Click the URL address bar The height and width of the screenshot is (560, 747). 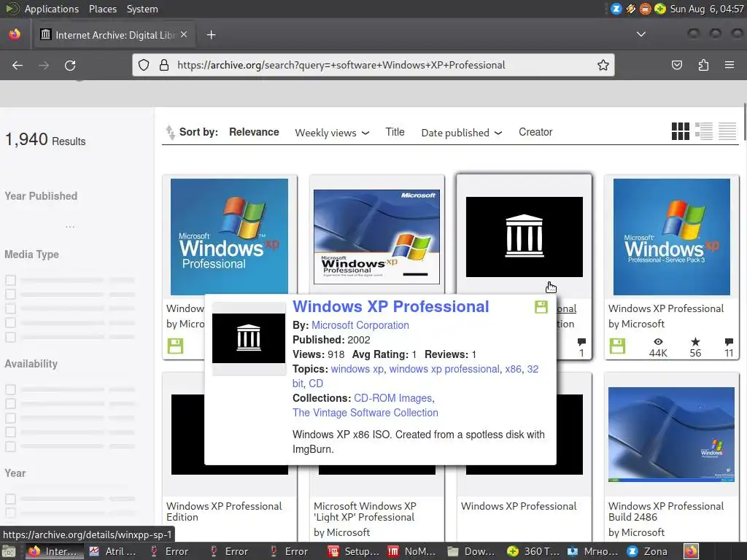[373, 65]
